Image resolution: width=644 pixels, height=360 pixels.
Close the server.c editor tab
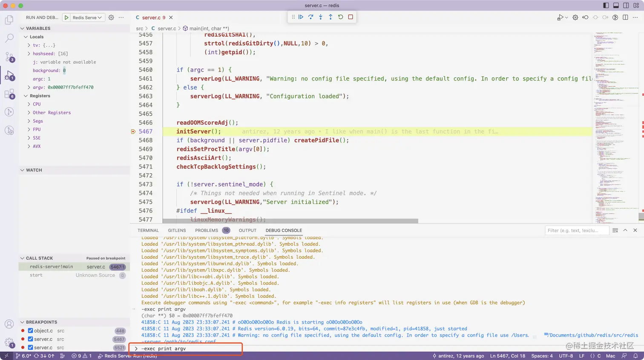(x=171, y=17)
